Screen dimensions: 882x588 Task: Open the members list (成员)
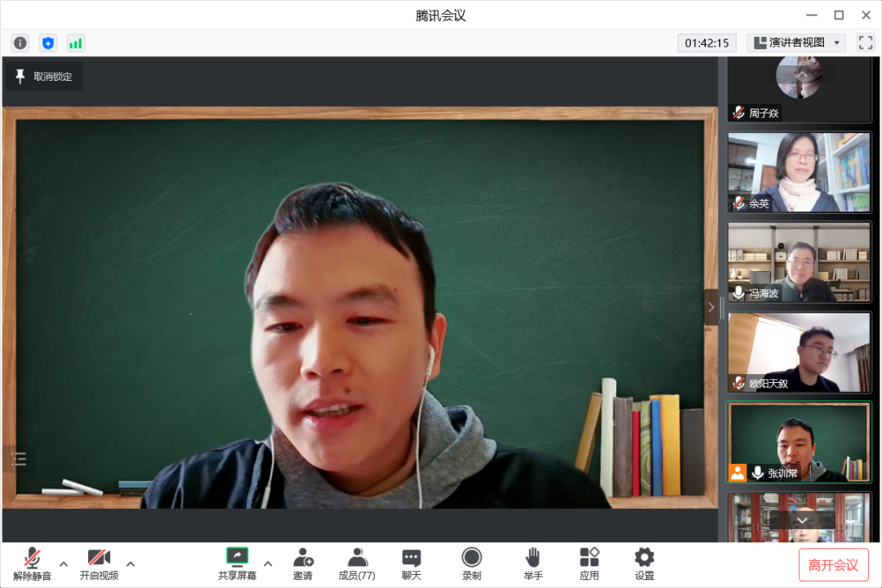pyautogui.click(x=357, y=563)
